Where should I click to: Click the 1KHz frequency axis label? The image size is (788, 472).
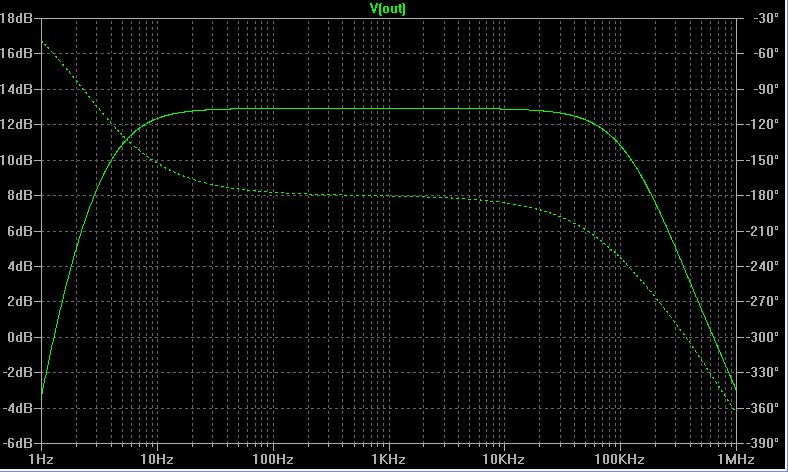pos(388,459)
